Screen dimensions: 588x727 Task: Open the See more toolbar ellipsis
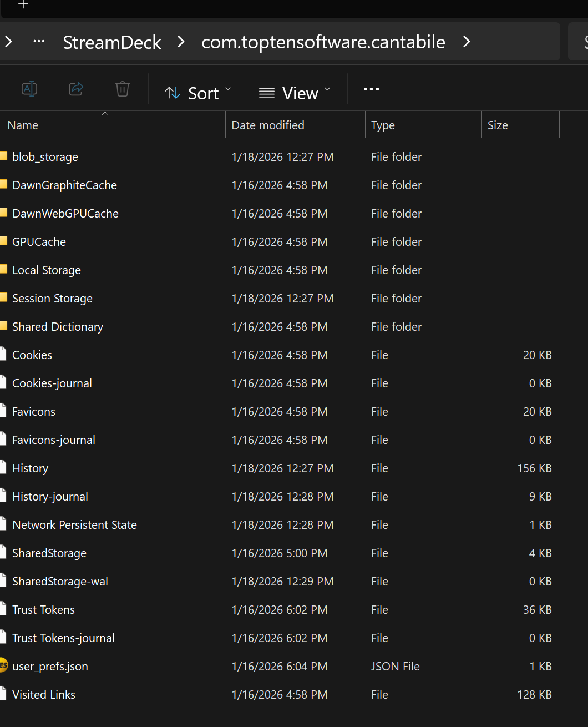(x=371, y=89)
